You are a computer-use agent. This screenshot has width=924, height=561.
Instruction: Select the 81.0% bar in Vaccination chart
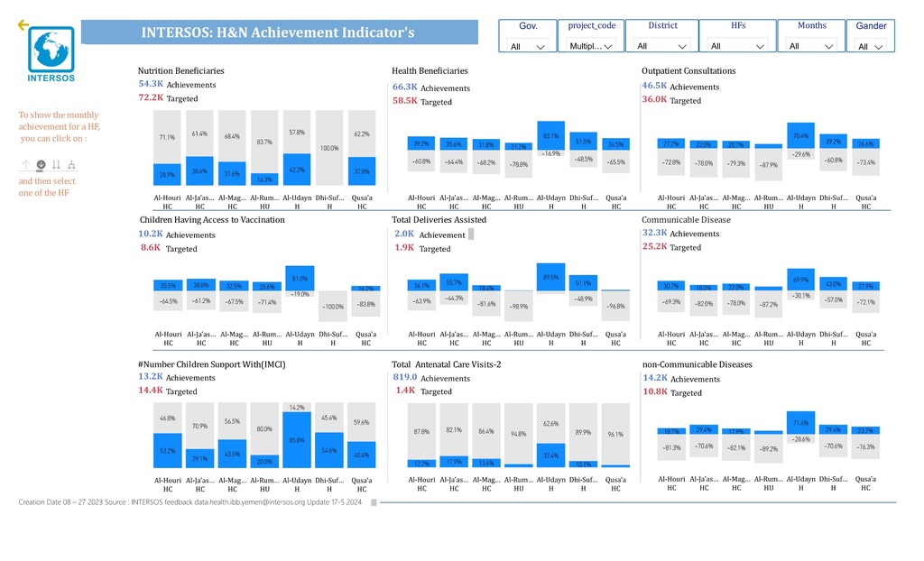coord(300,278)
